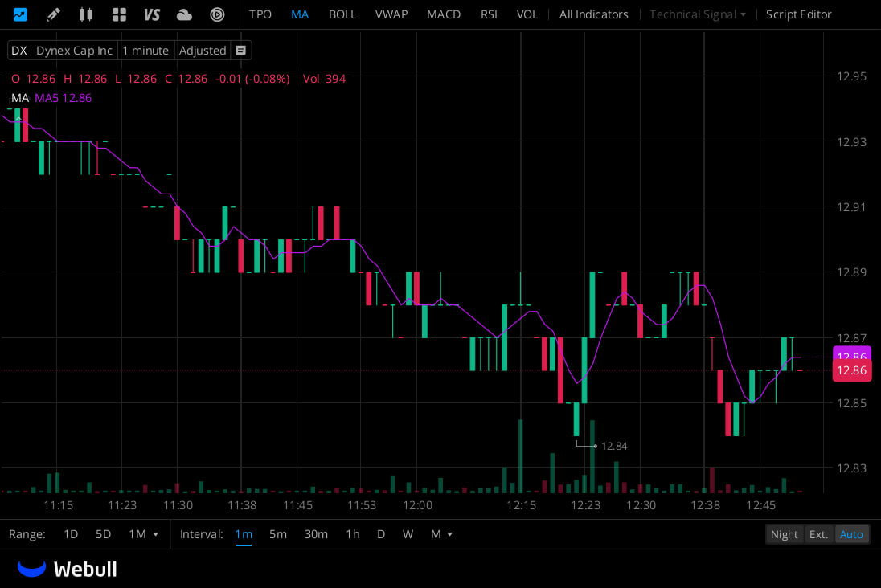Viewport: 881px width, 588px height.
Task: Toggle the RSI indicator
Action: [489, 14]
